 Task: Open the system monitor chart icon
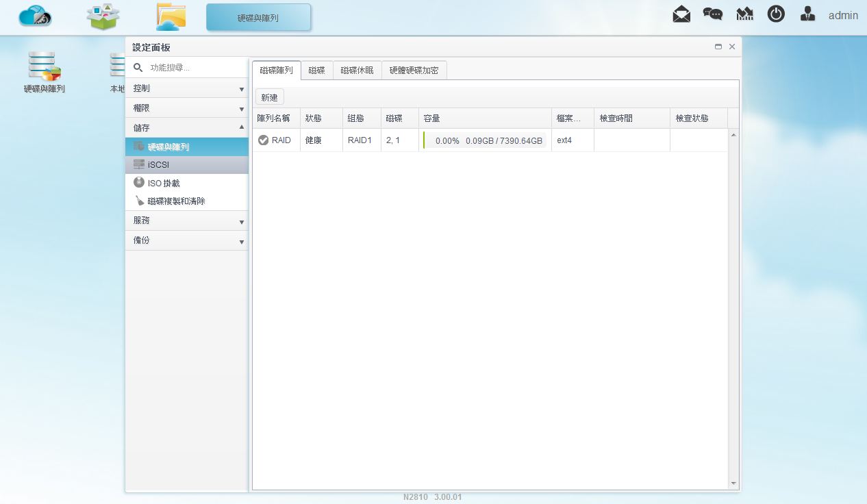[744, 14]
